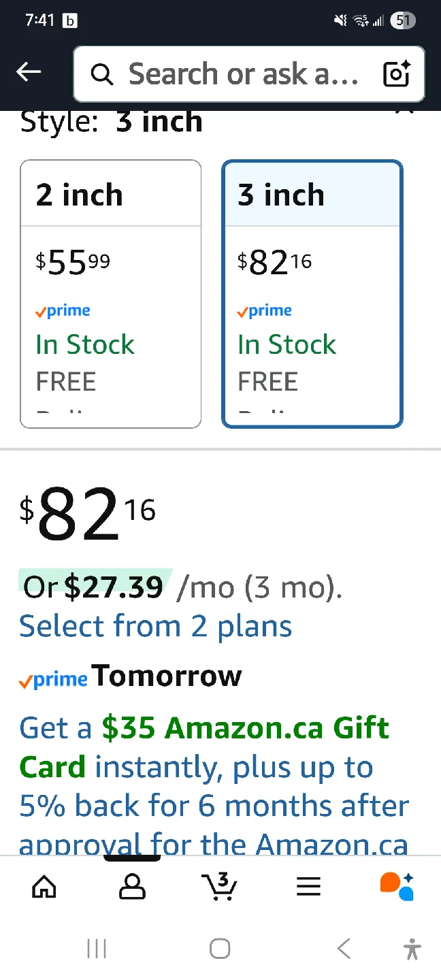
Task: Open the hamburger menu in bottom navigation
Action: (x=308, y=885)
